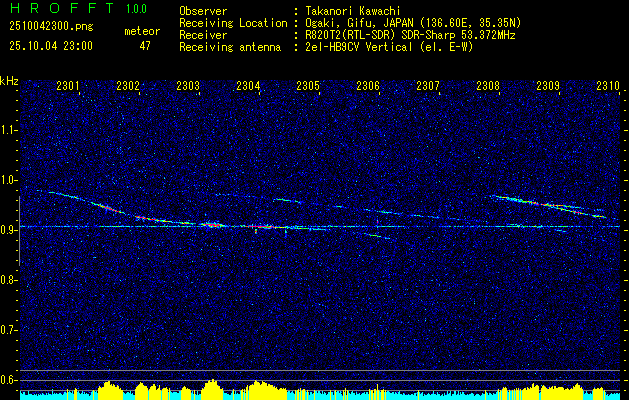Click the Receiving Location label
Viewport: 629px width, 400px height.
233,23
